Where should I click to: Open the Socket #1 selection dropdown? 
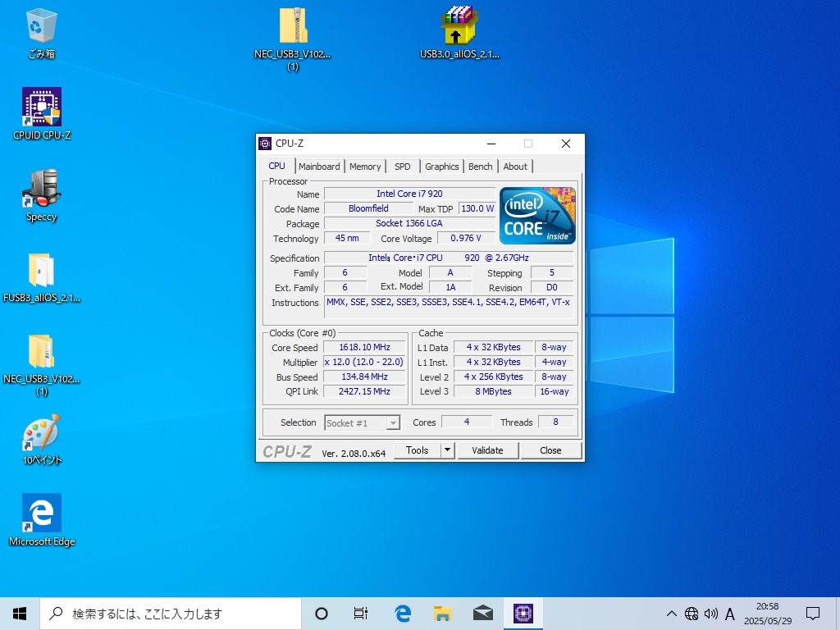(362, 422)
